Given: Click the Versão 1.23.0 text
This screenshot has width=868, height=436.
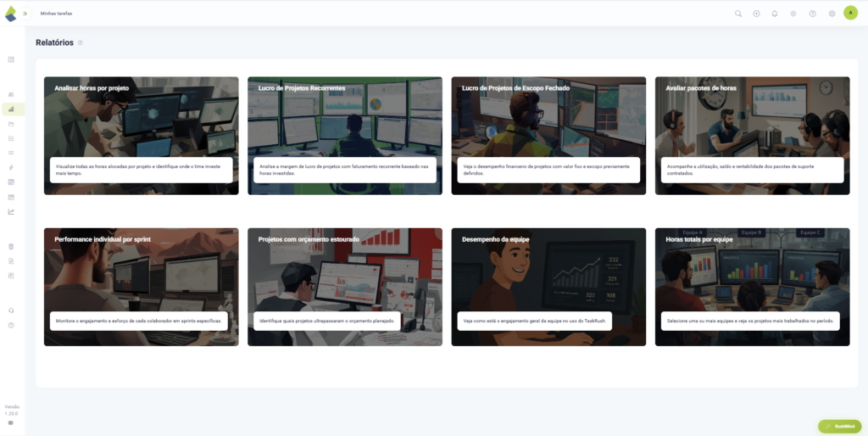Looking at the screenshot, I should click(x=12, y=410).
